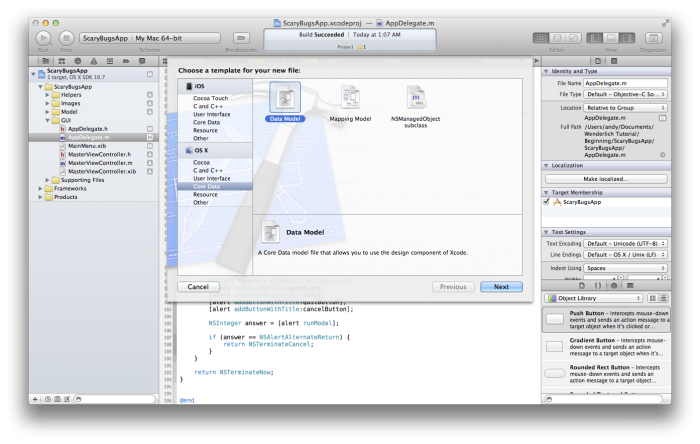Expand the Model folder

point(47,112)
